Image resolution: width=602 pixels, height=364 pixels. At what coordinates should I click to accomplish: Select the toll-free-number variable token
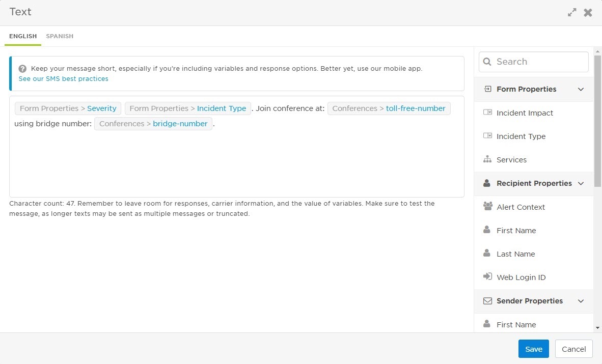click(x=389, y=108)
